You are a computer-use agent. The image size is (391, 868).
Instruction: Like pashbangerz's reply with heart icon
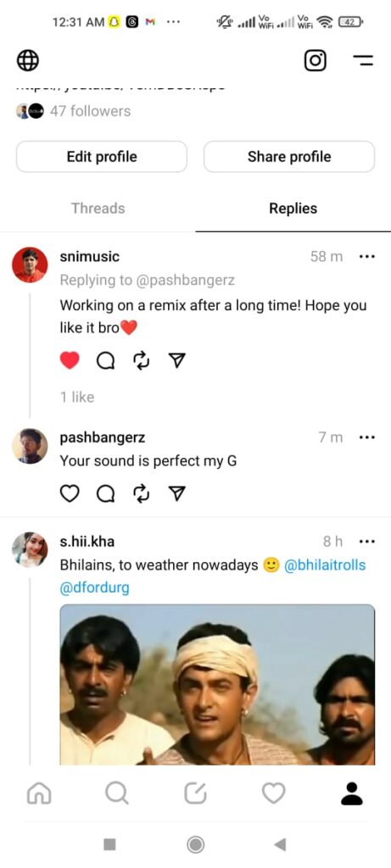click(x=70, y=493)
